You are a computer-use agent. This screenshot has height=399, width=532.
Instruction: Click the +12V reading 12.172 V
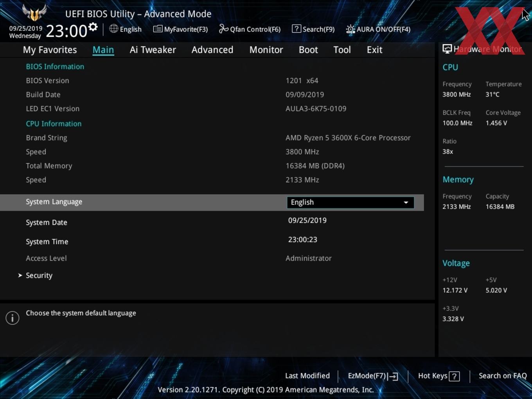455,290
